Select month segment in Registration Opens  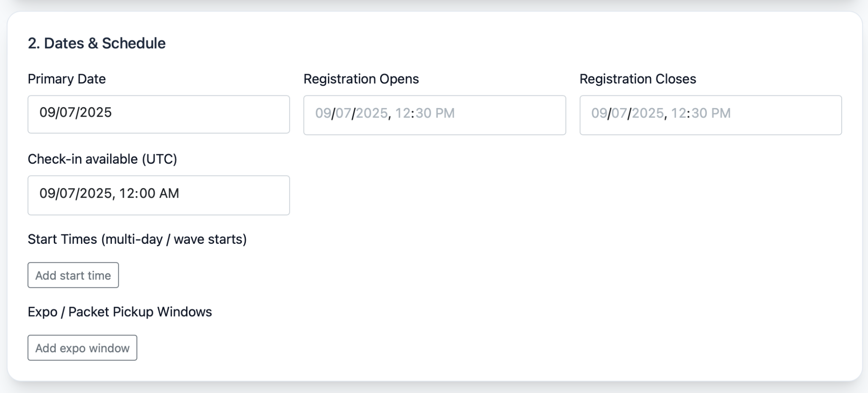point(323,113)
